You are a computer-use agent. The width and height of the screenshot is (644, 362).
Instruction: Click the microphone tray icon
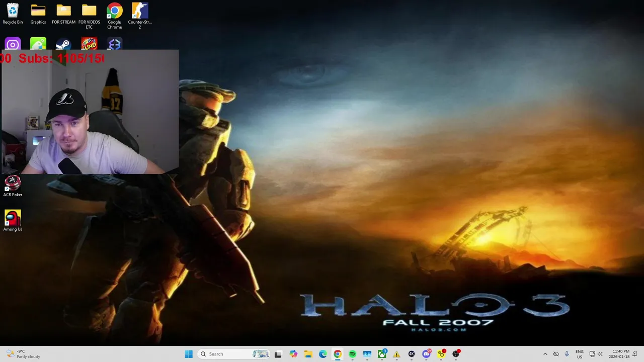pyautogui.click(x=567, y=354)
